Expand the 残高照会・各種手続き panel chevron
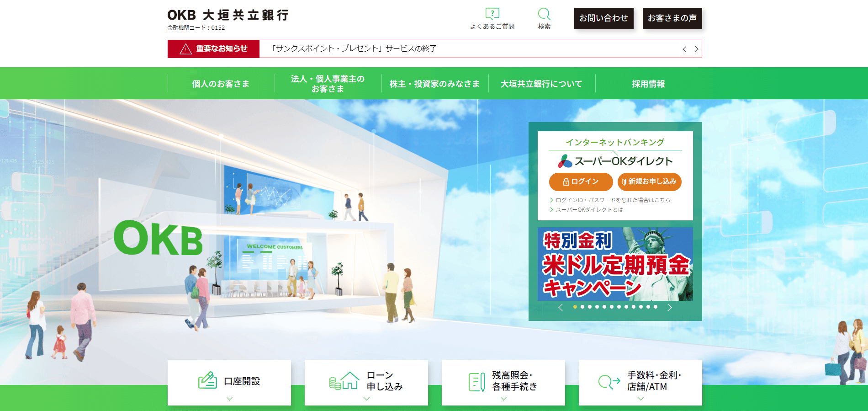This screenshot has width=868, height=411. point(503,399)
